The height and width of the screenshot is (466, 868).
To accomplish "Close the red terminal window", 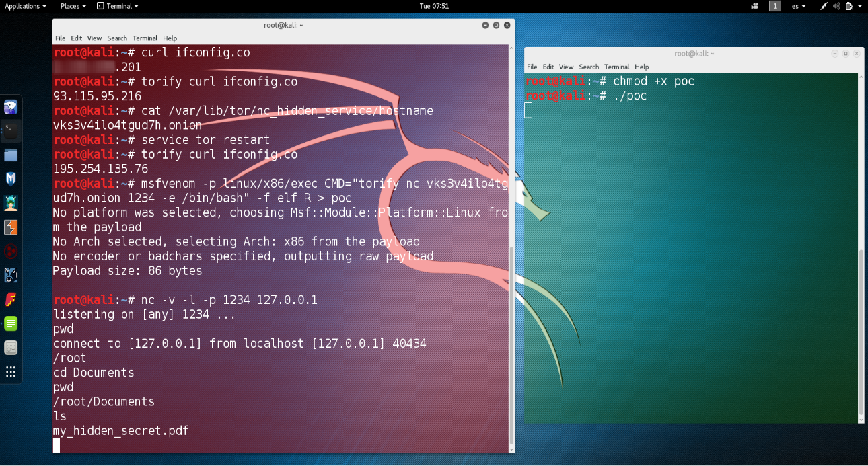I will pos(507,25).
